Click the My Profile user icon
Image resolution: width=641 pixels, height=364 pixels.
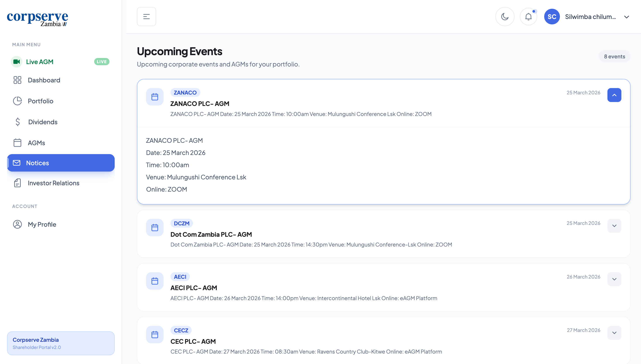(x=17, y=224)
